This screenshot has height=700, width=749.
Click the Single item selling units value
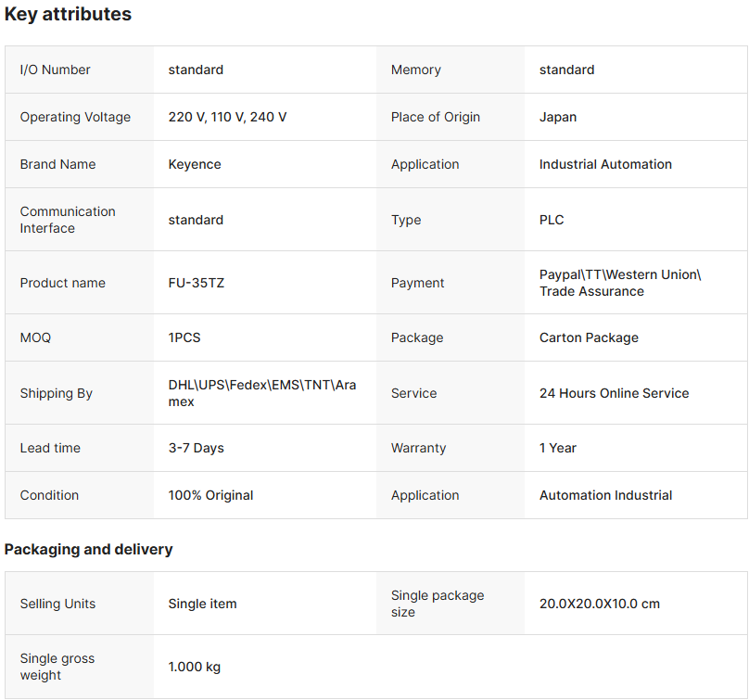202,604
